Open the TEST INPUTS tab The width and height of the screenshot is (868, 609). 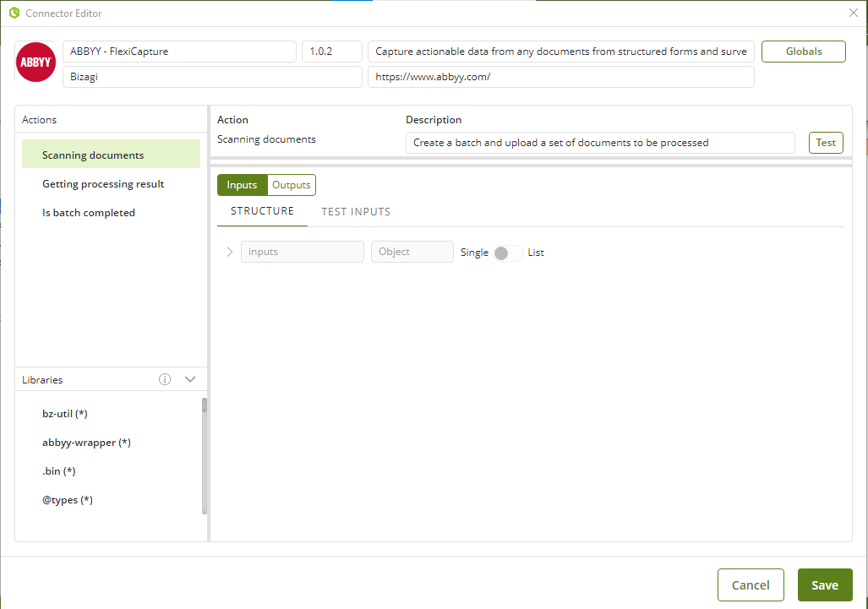coord(356,212)
